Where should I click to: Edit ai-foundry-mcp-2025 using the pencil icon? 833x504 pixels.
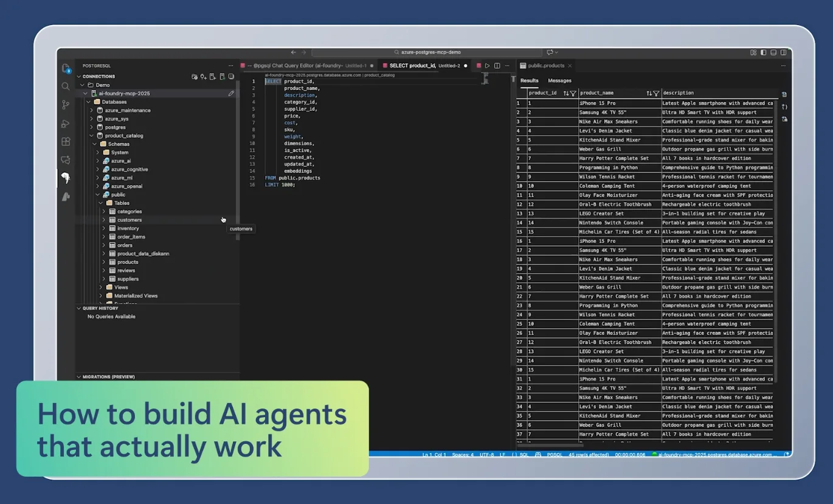230,93
